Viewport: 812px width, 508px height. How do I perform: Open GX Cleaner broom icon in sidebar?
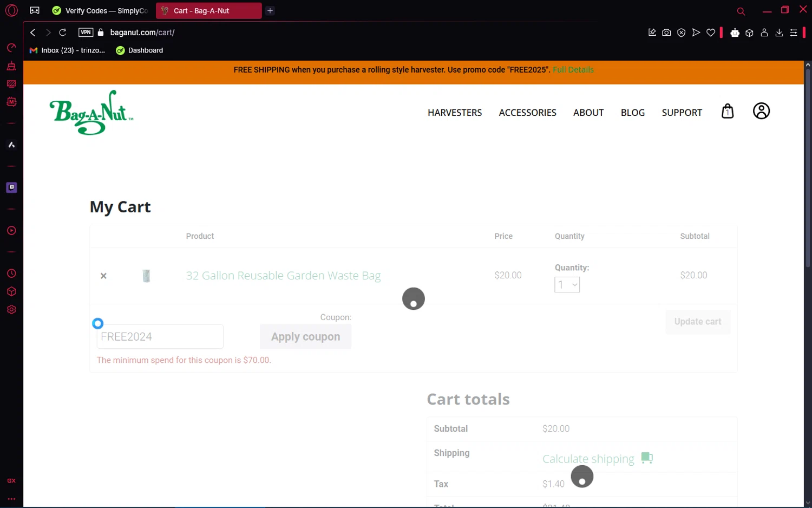(x=11, y=66)
